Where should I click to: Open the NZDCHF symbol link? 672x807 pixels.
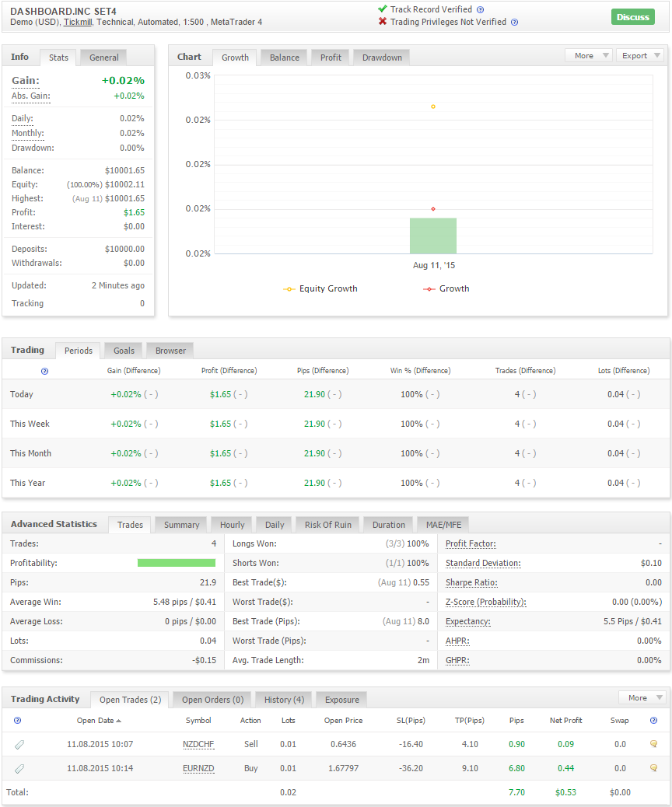point(198,744)
